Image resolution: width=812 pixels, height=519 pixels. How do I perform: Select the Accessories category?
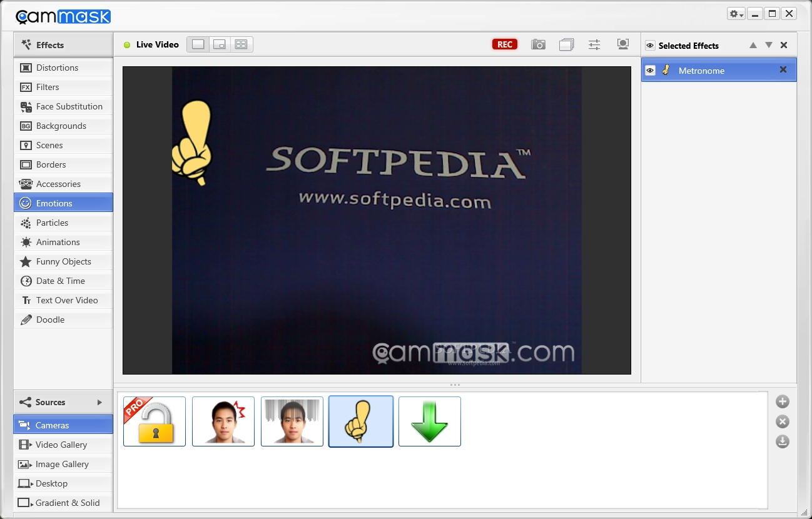point(63,184)
